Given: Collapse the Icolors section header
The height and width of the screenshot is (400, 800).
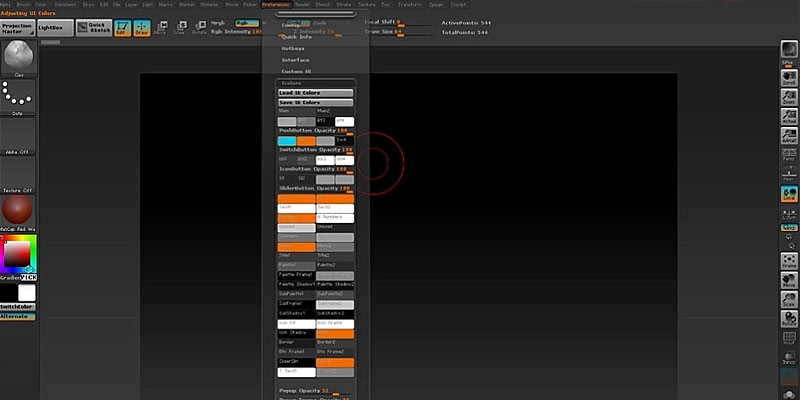Looking at the screenshot, I should (x=291, y=83).
